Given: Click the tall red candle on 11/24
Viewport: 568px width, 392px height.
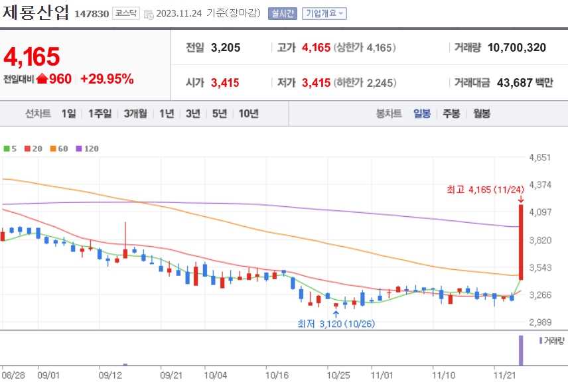Looking at the screenshot, I should (521, 242).
